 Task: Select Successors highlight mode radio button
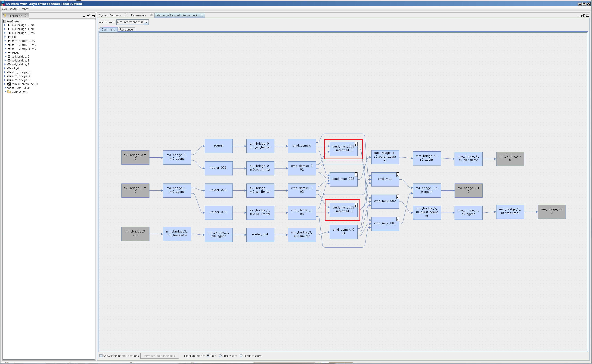[220, 356]
